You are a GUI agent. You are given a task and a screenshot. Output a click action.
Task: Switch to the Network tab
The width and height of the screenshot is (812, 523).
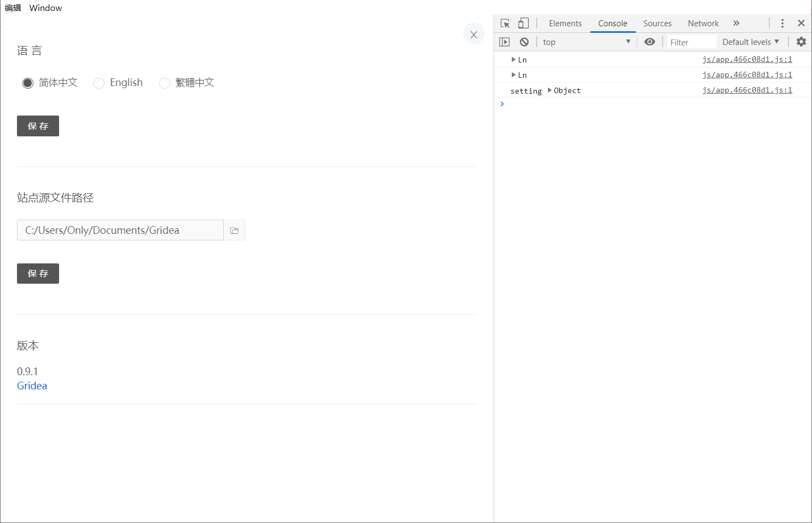[703, 23]
